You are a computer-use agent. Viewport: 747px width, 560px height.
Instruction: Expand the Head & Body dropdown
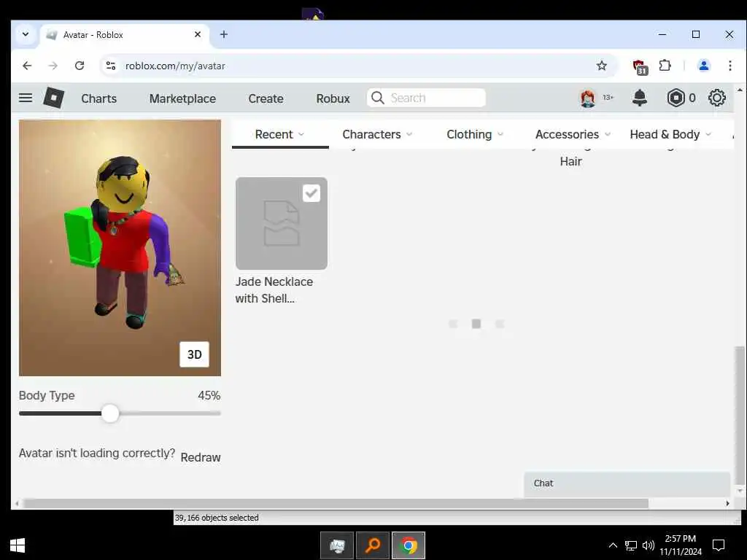tap(670, 134)
